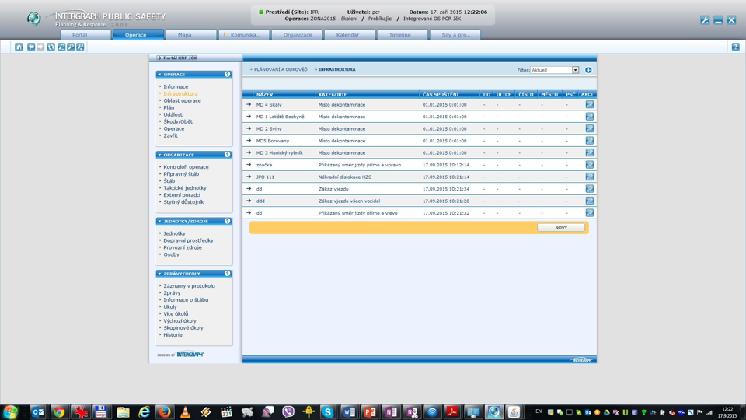Open detail icon of MES Borovany row
The width and height of the screenshot is (746, 420).
589,141
